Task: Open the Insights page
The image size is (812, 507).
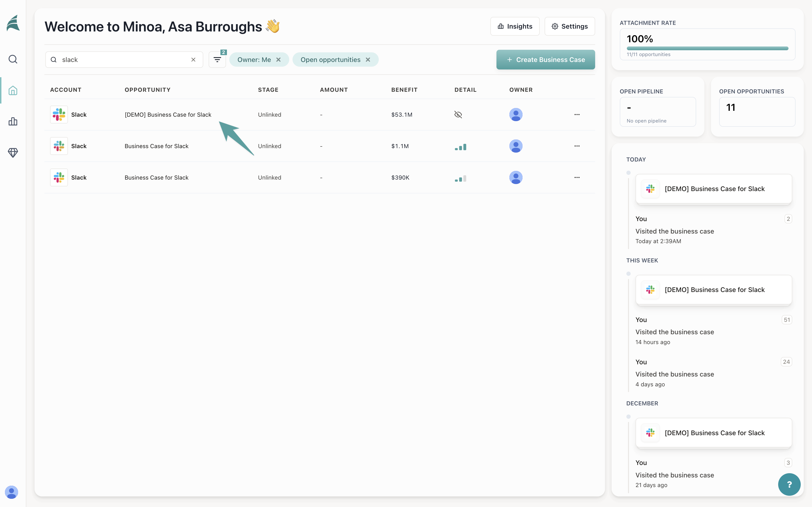Action: pos(515,27)
